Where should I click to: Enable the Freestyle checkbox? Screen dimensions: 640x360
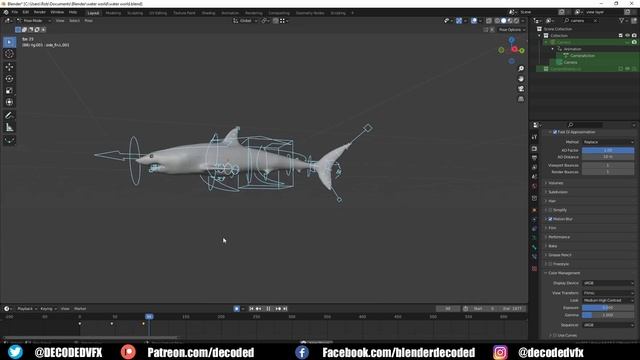[x=550, y=264]
